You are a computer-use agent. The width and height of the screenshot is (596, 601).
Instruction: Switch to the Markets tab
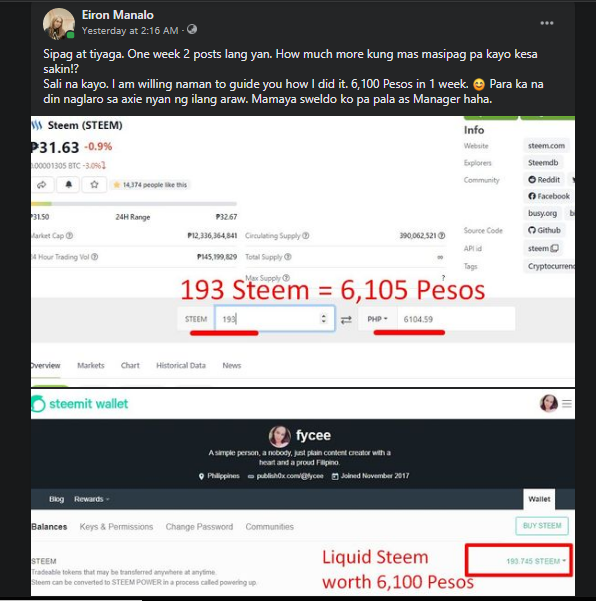(91, 365)
